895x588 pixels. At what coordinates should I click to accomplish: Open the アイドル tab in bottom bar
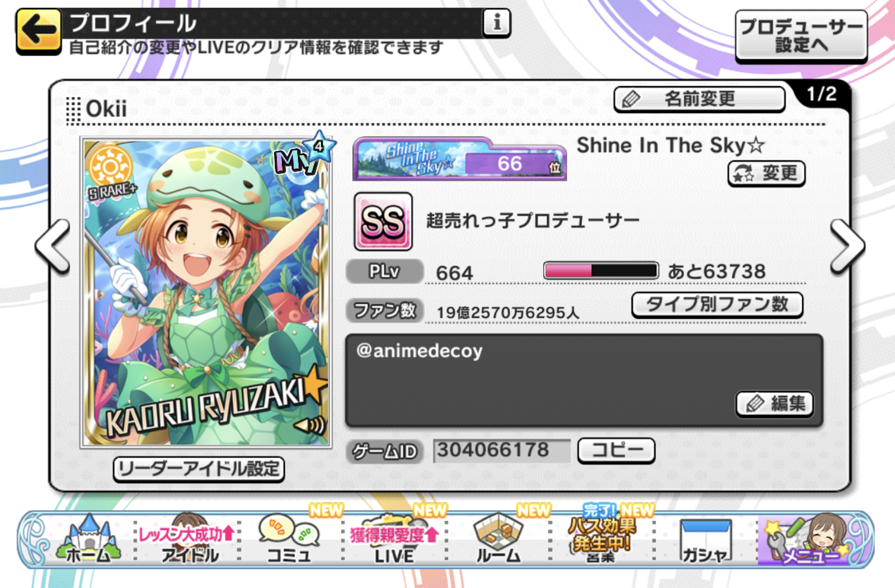tap(189, 538)
